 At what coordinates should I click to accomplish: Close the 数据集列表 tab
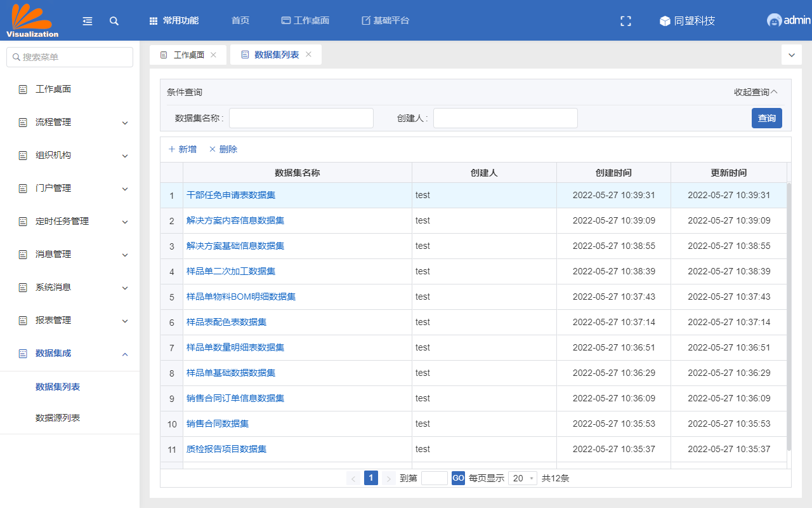coord(309,55)
